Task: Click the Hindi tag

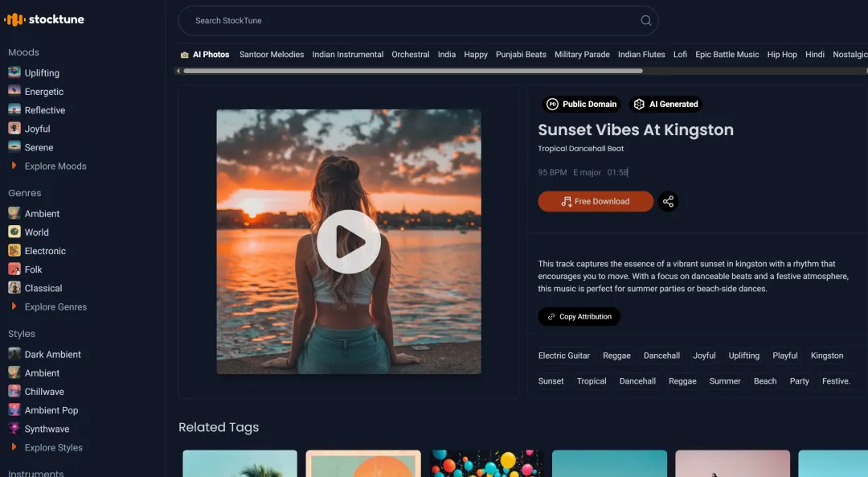Action: click(x=814, y=54)
